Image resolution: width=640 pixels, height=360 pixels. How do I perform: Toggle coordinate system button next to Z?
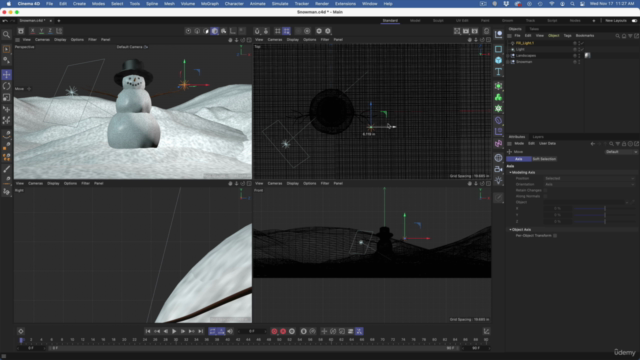click(x=59, y=31)
